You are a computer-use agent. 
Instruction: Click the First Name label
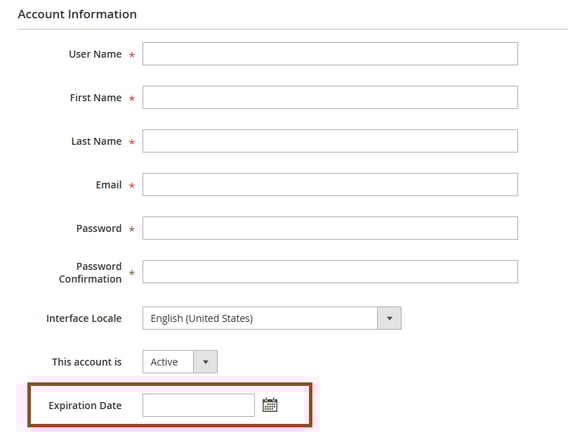point(96,97)
